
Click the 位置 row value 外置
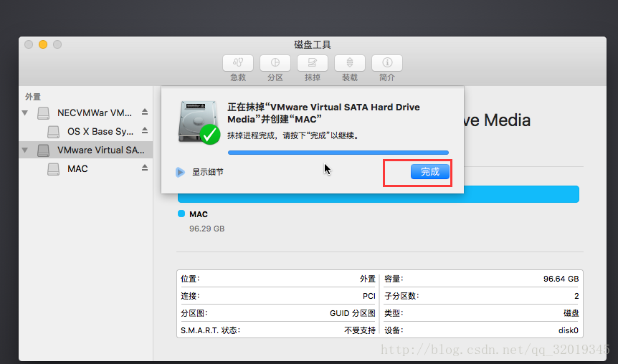click(368, 279)
